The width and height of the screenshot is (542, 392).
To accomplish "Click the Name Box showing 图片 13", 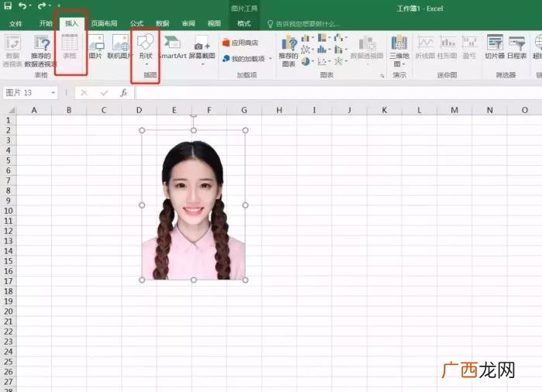I will coord(26,93).
